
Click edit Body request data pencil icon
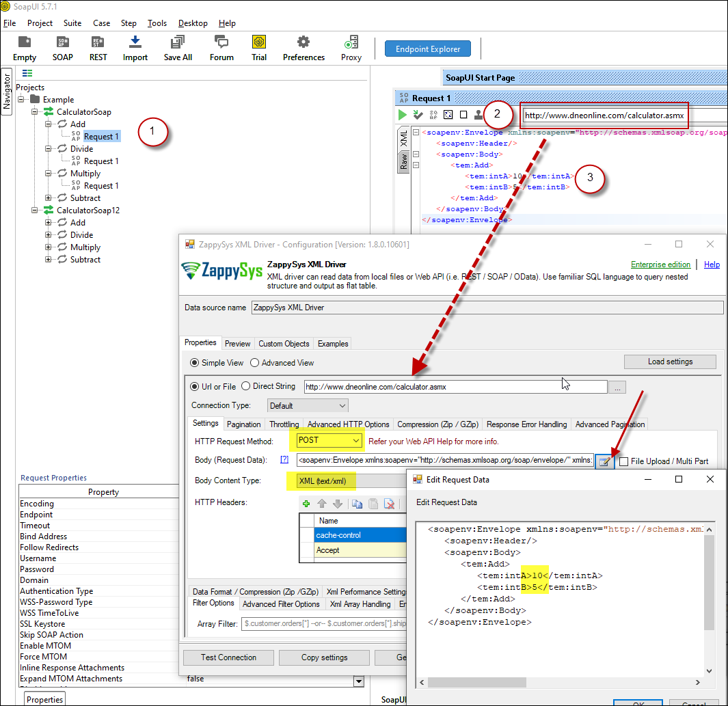[x=604, y=461]
